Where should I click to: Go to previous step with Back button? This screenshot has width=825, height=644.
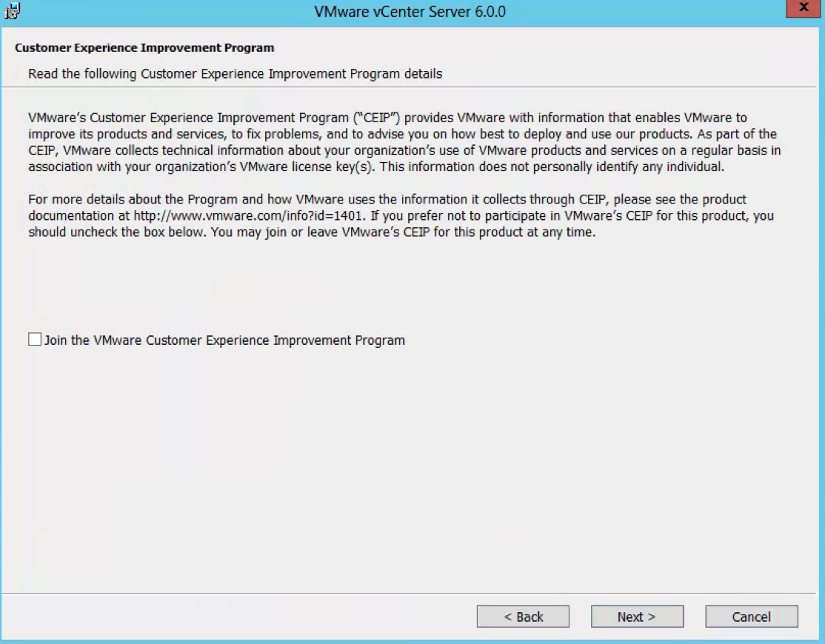523,617
